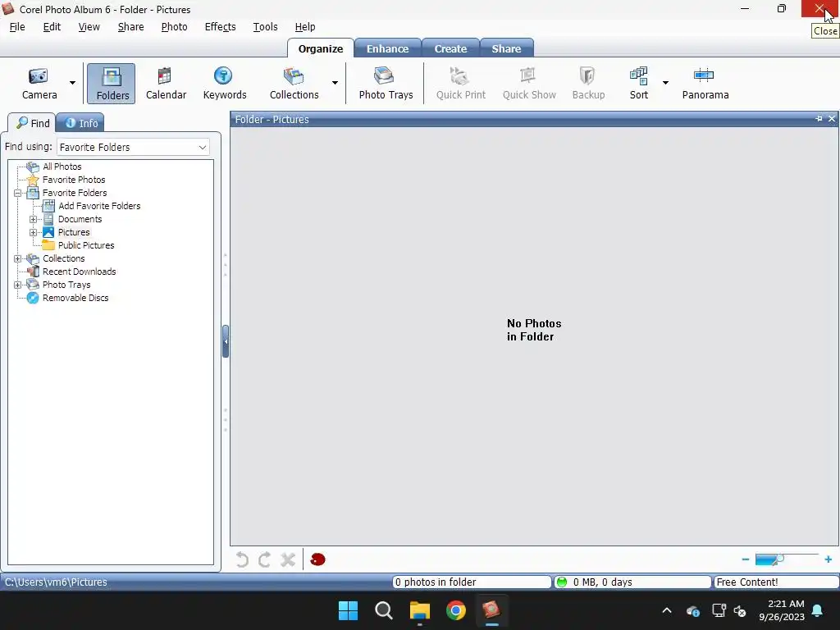The height and width of the screenshot is (630, 840).
Task: Open the Keywords view
Action: [225, 83]
